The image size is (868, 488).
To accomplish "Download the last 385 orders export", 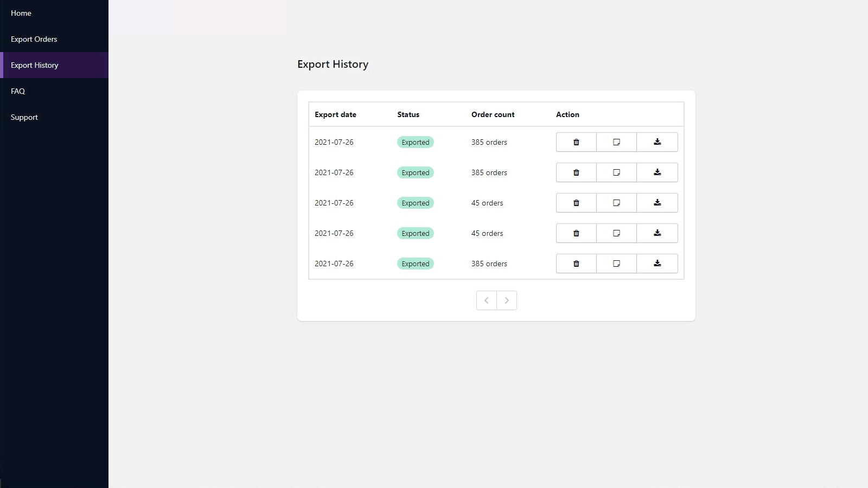I will 657,264.
